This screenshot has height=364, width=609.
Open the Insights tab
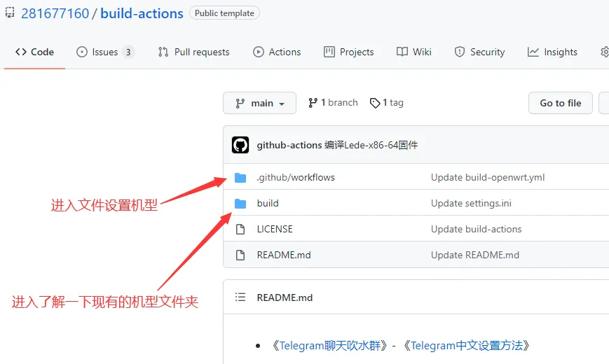pyautogui.click(x=552, y=52)
